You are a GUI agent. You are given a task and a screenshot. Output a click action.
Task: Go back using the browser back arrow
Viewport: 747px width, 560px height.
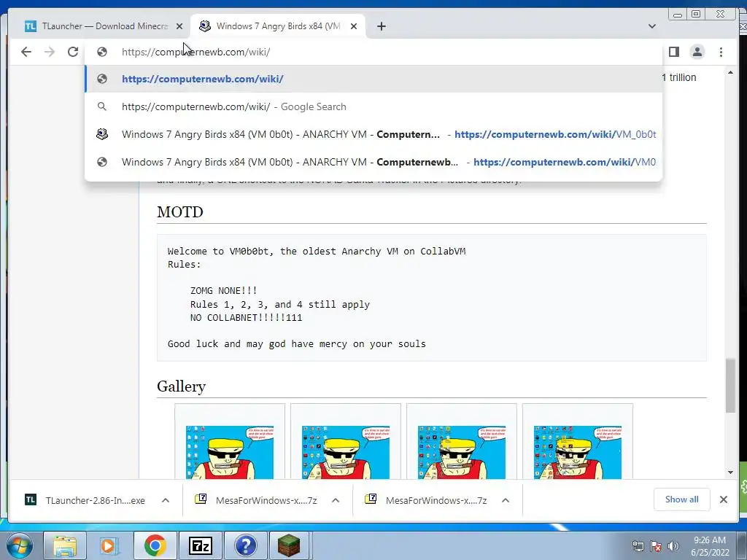click(26, 52)
